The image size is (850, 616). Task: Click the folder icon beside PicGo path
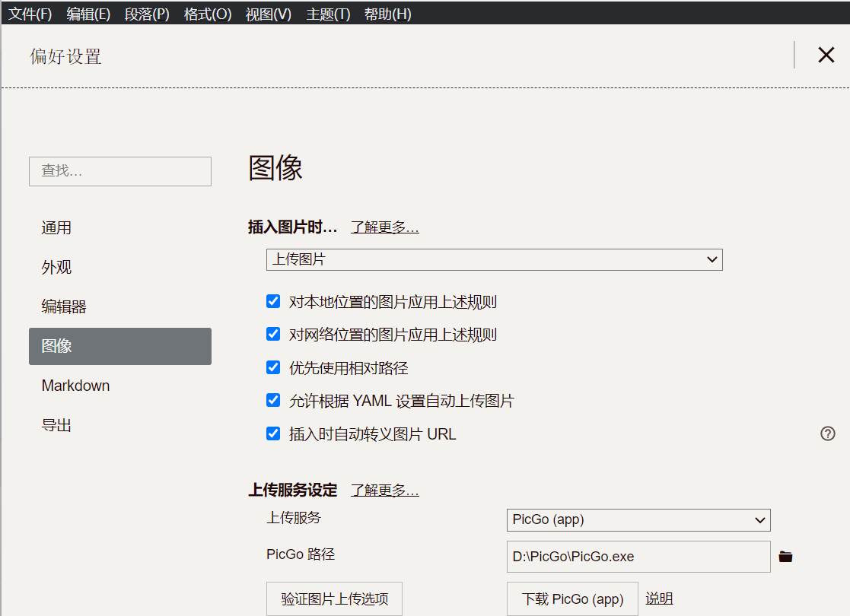(785, 557)
